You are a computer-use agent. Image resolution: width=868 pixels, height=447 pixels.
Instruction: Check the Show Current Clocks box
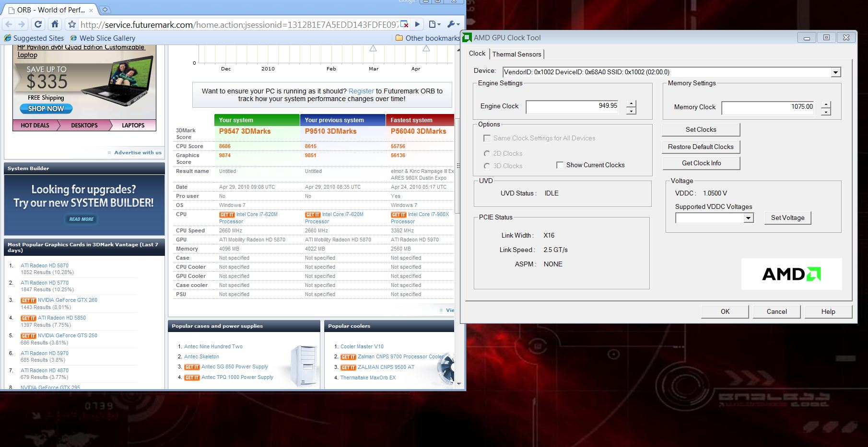point(560,165)
